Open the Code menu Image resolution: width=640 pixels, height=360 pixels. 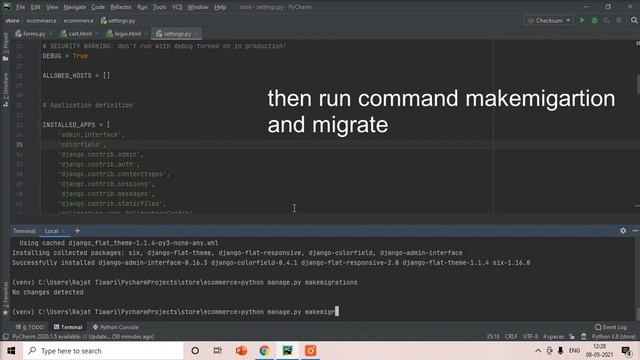(98, 7)
